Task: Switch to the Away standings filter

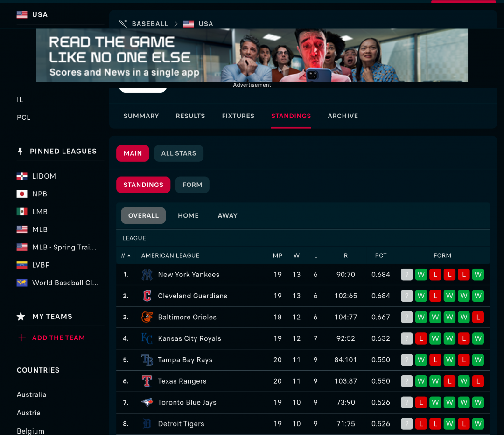Action: point(227,215)
